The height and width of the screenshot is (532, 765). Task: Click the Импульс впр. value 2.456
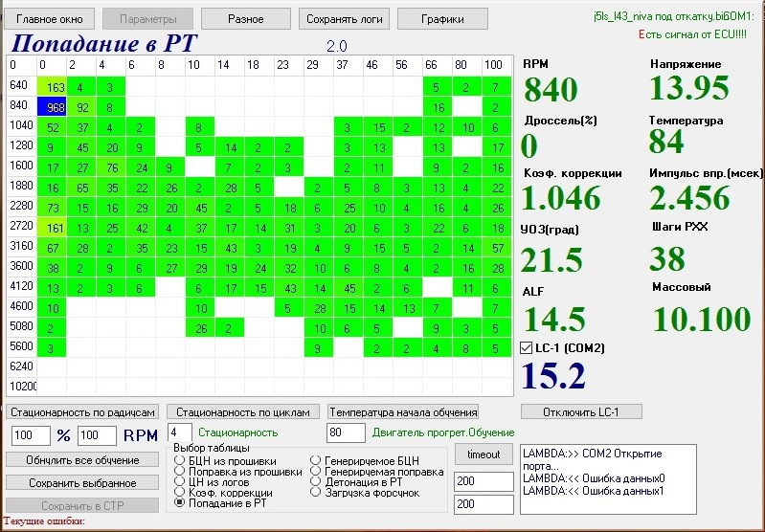pos(689,197)
